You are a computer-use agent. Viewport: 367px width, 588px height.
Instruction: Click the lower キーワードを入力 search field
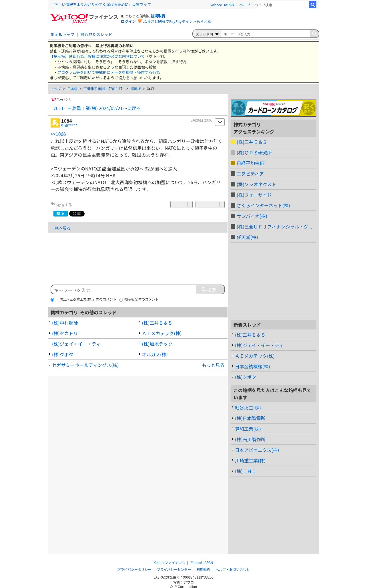[123, 290]
